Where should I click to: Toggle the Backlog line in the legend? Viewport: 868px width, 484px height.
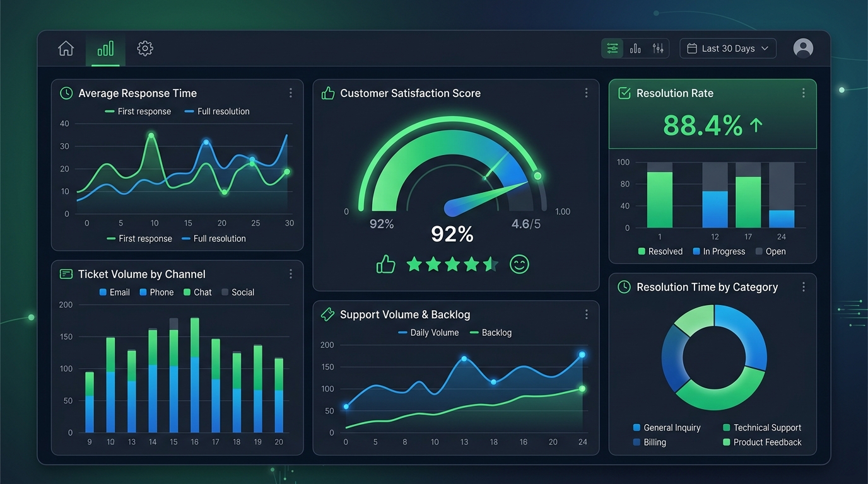pyautogui.click(x=491, y=333)
